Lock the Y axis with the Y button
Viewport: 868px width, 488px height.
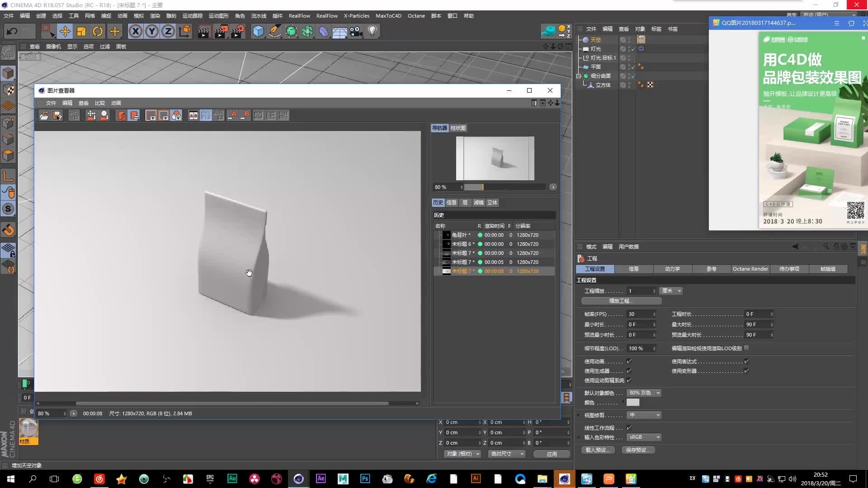(151, 31)
